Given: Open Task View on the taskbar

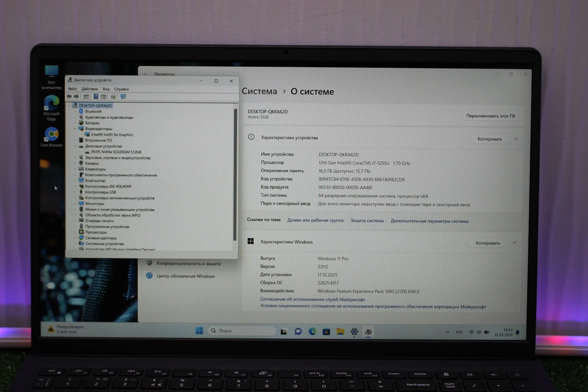Looking at the screenshot, I should point(284,331).
